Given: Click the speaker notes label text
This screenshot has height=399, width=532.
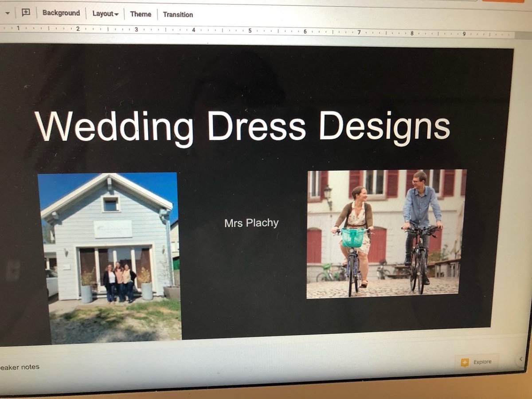Looking at the screenshot, I should tap(20, 367).
